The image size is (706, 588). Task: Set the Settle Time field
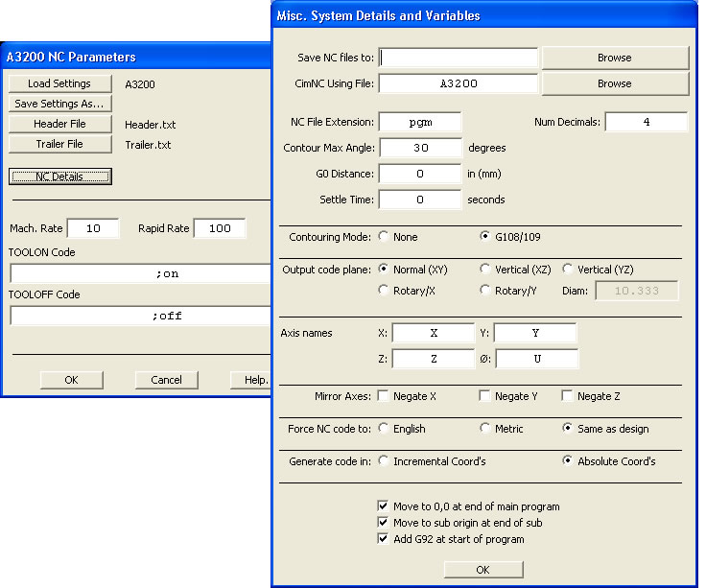(x=420, y=200)
